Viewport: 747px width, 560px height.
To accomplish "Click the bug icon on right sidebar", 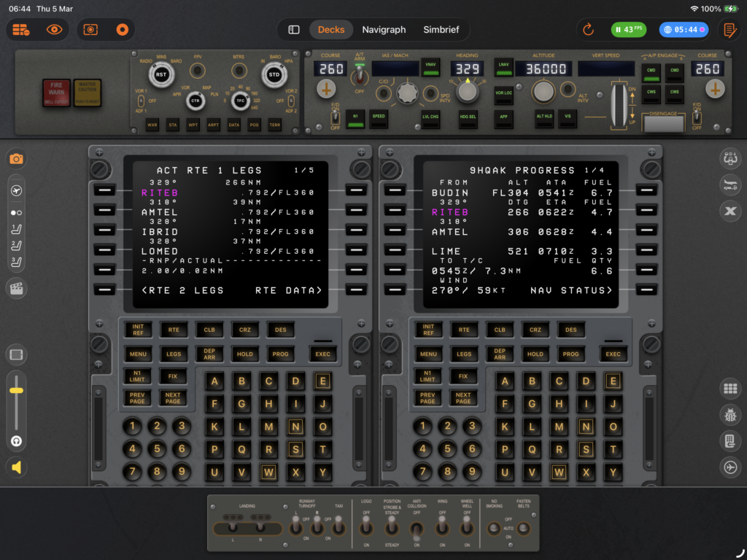I will 730,415.
